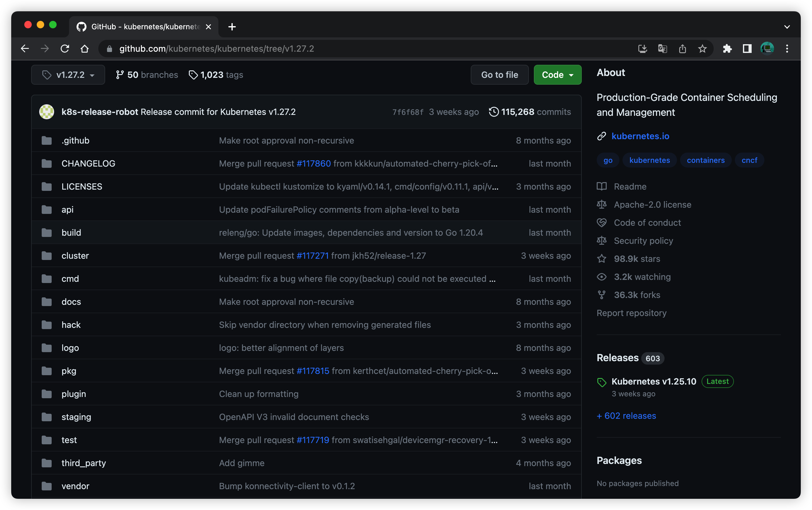
Task: Open the Security policy link
Action: [635, 240]
